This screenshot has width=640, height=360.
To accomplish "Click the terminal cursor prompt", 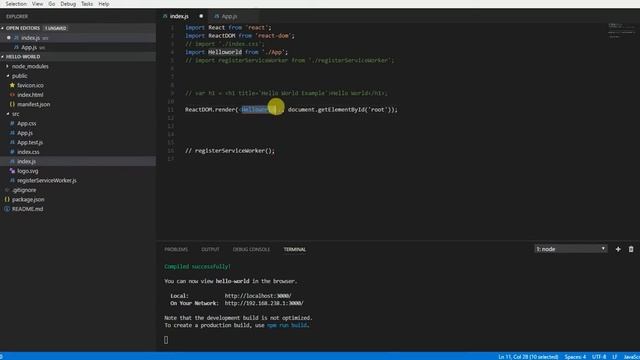I will (x=166, y=340).
